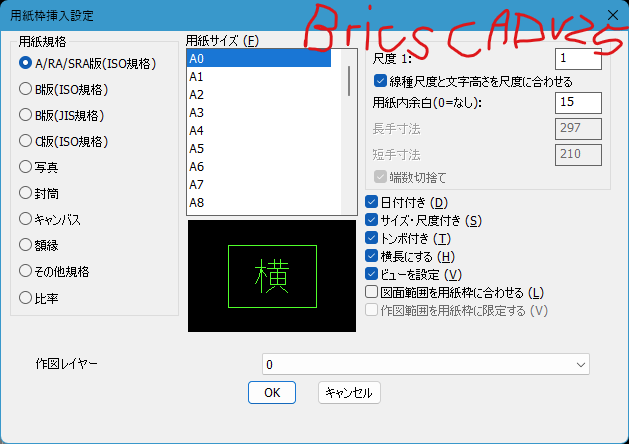This screenshot has width=630, height=444.
Task: Open the 作図レイヤー dropdown
Action: (425, 364)
